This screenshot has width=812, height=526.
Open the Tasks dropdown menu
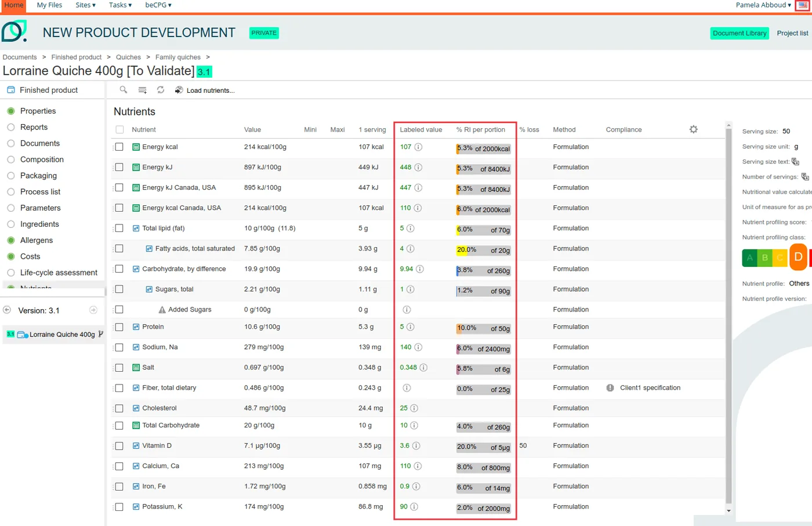coord(120,5)
